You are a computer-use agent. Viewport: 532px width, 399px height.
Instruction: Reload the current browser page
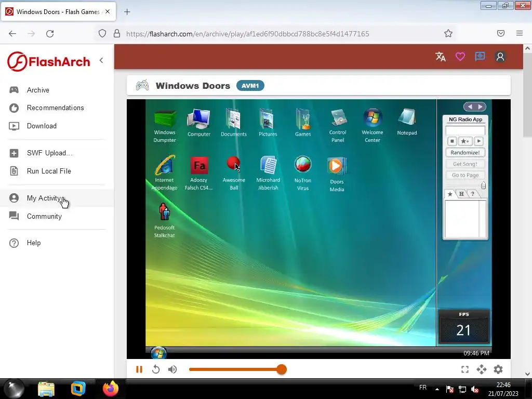tap(50, 33)
